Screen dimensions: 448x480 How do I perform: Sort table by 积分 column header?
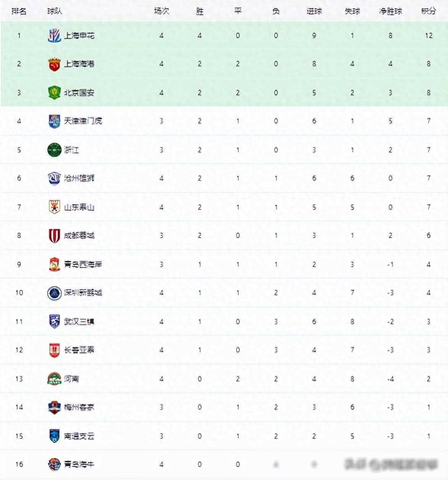428,11
